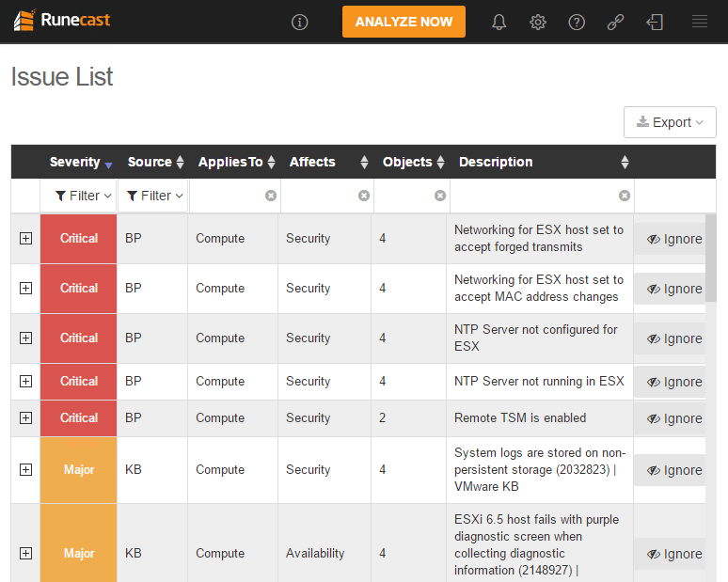Ignore the forged transmits issue
This screenshot has width=728, height=582.
point(673,239)
